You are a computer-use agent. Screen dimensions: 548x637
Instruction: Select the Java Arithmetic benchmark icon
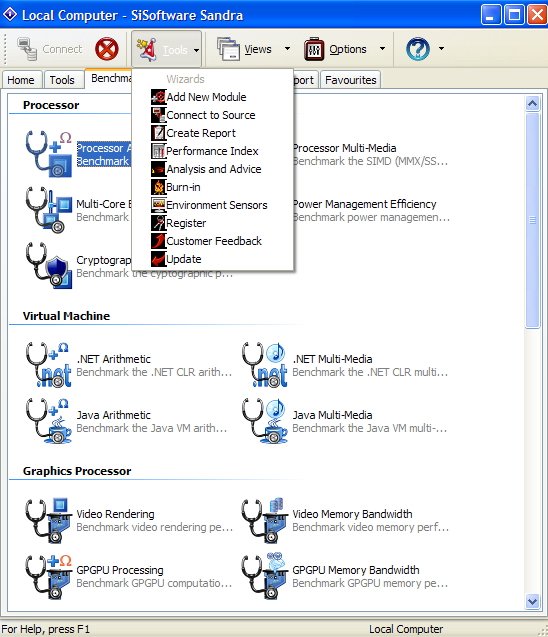(49, 421)
